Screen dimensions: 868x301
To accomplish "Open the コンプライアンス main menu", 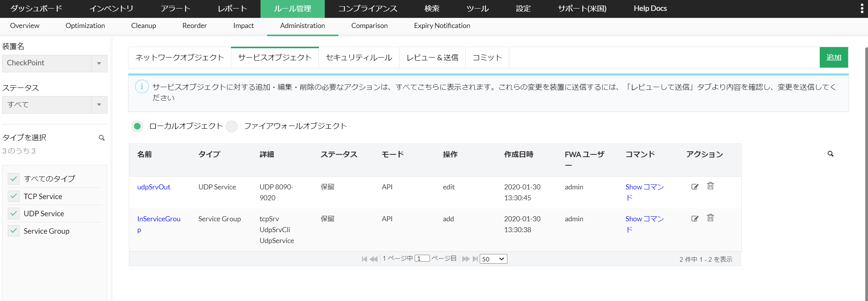I will click(368, 9).
